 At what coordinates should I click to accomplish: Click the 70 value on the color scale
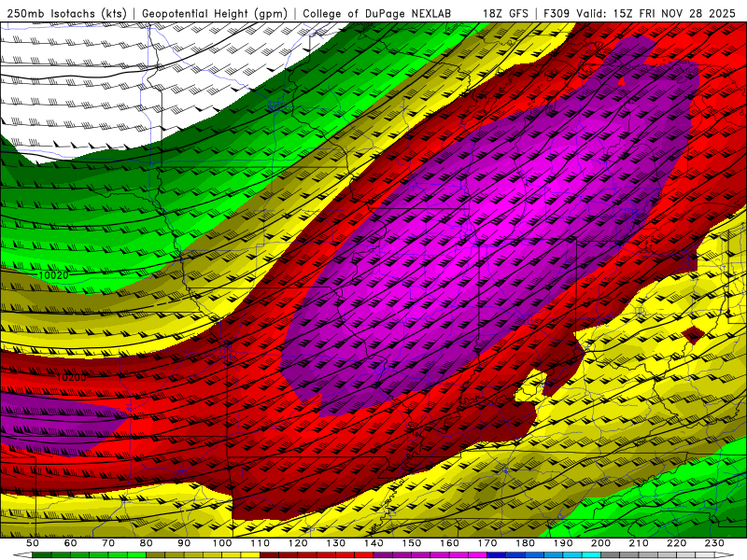(x=108, y=543)
